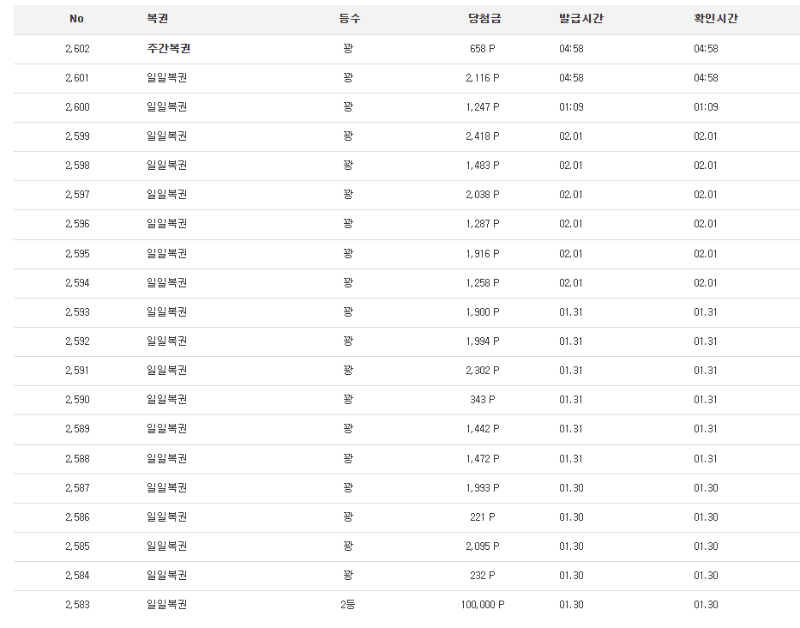Click the 꽝 rank in row 2,584

click(x=347, y=575)
